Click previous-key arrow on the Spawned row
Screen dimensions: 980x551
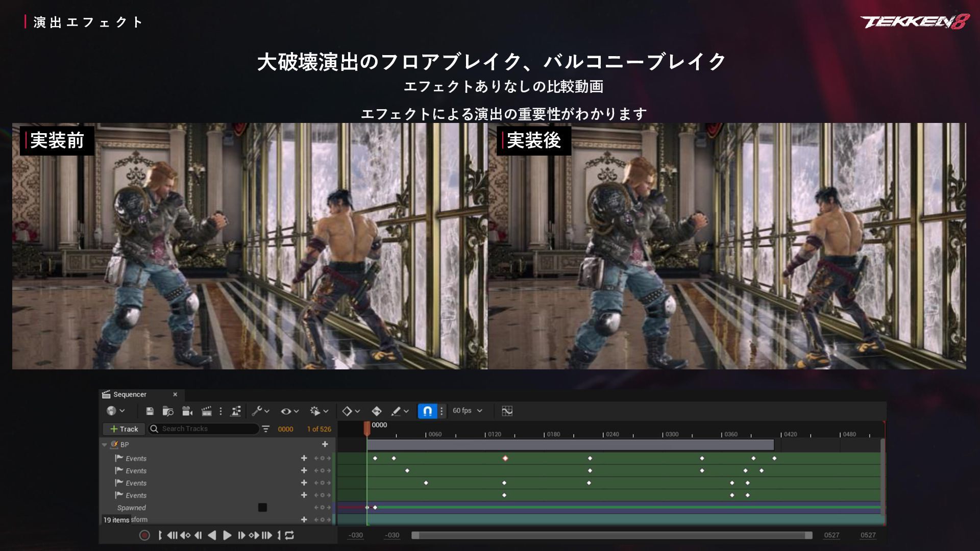(x=316, y=508)
